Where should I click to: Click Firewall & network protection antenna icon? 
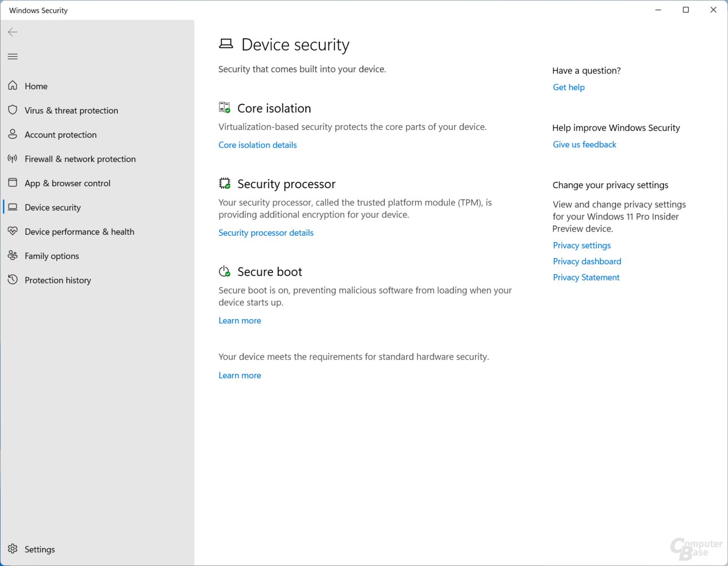click(x=13, y=158)
